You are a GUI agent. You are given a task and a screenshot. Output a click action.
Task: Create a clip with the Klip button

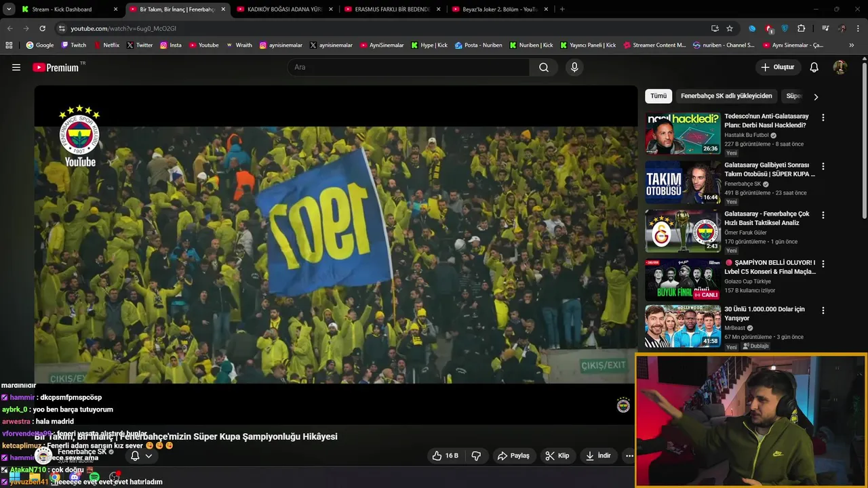(x=557, y=455)
